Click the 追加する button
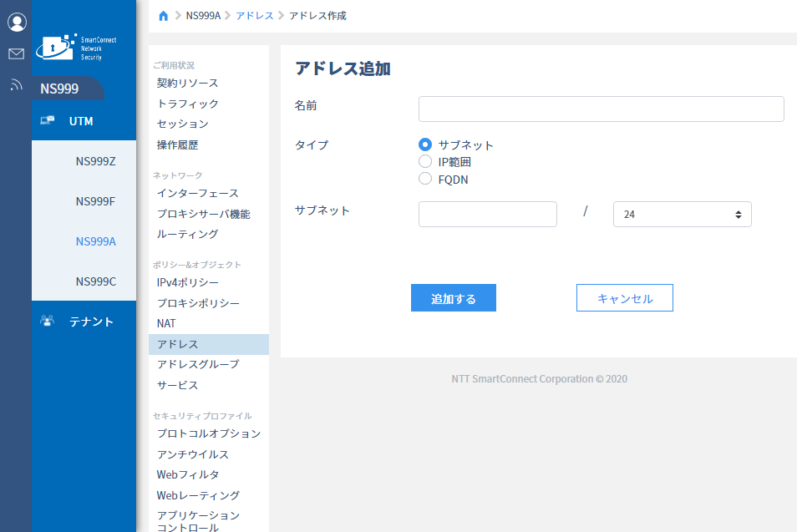This screenshot has height=532, width=797. pyautogui.click(x=454, y=298)
